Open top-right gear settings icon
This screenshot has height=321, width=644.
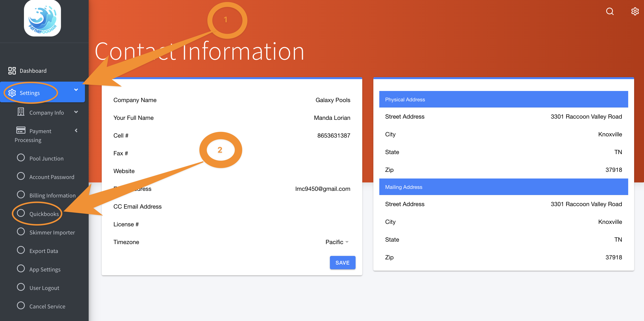[635, 12]
